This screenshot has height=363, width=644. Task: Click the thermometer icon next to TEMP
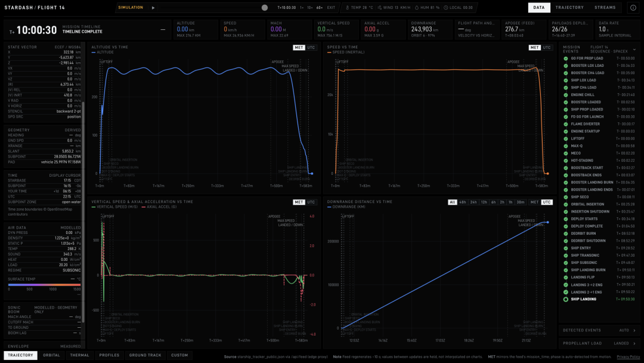point(348,7)
